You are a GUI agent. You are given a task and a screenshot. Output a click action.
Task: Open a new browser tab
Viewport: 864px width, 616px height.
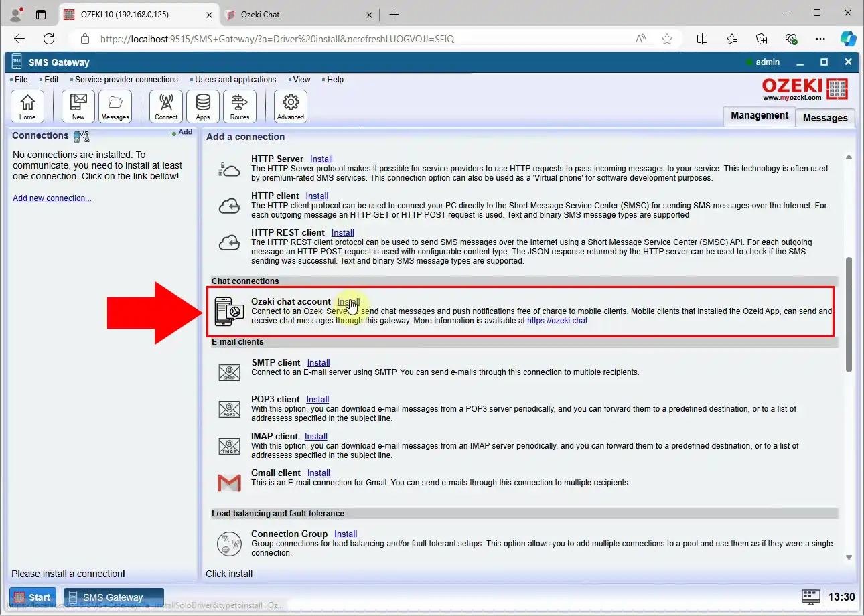point(394,14)
